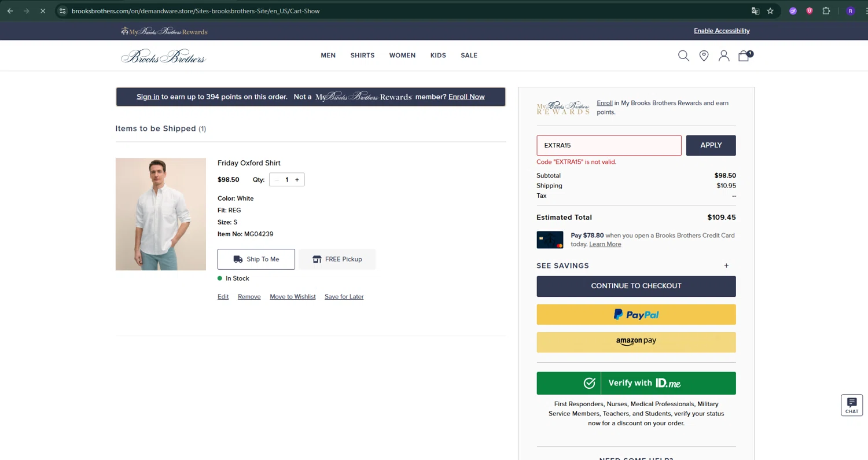Image resolution: width=868 pixels, height=460 pixels.
Task: Apply the promo code
Action: click(711, 145)
